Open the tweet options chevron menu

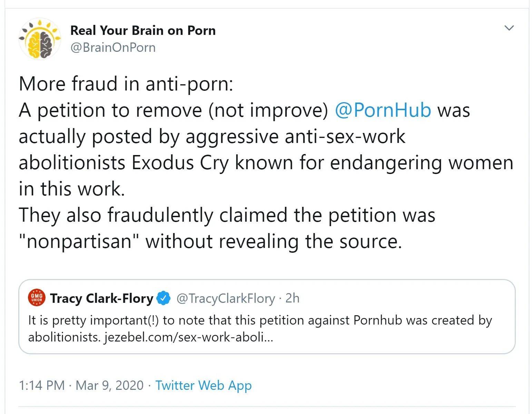509,28
